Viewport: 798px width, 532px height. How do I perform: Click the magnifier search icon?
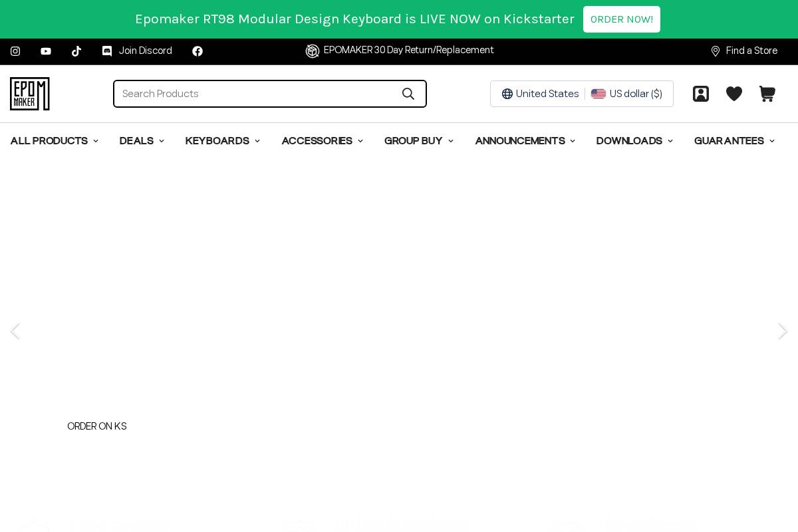(408, 94)
